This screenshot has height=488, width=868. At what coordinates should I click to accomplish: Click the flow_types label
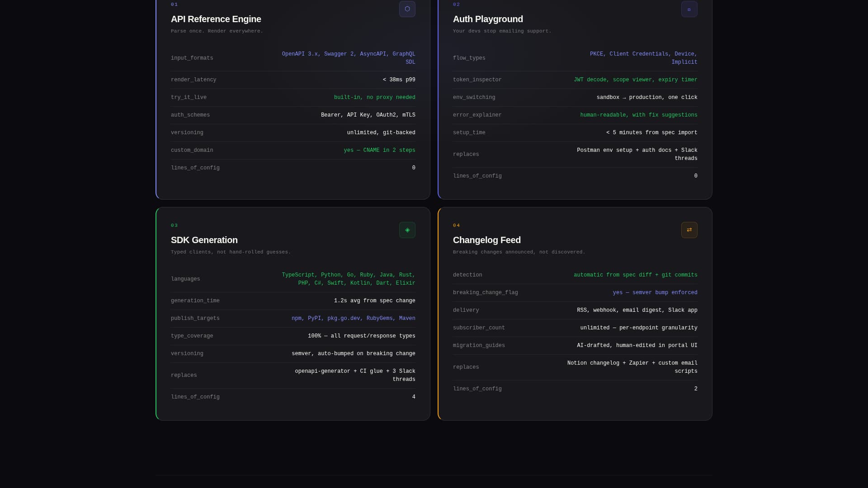[469, 58]
